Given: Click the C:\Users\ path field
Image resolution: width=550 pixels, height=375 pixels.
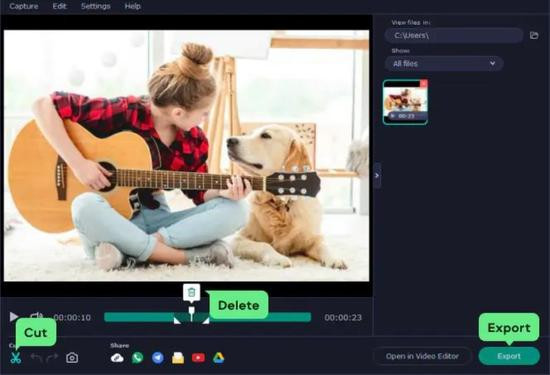Looking at the screenshot, I should pos(454,35).
